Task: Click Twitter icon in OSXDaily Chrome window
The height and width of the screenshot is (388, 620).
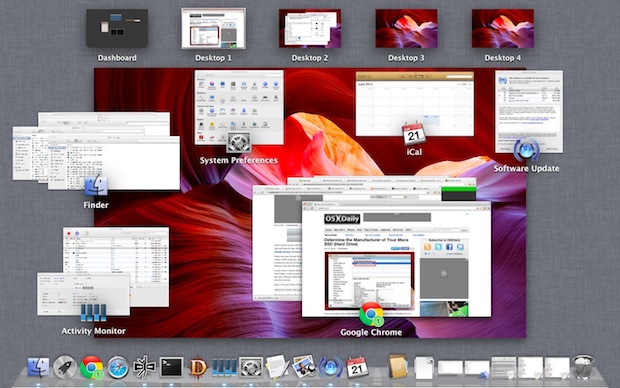Action: 438,247
